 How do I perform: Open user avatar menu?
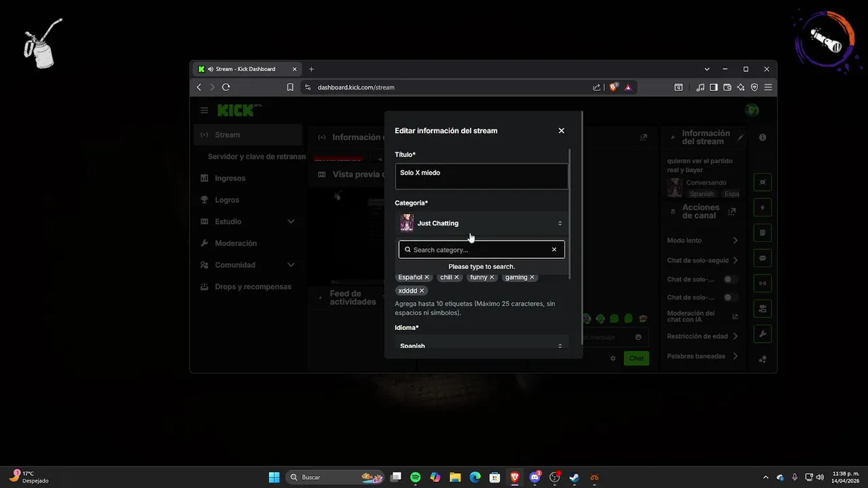[751, 110]
